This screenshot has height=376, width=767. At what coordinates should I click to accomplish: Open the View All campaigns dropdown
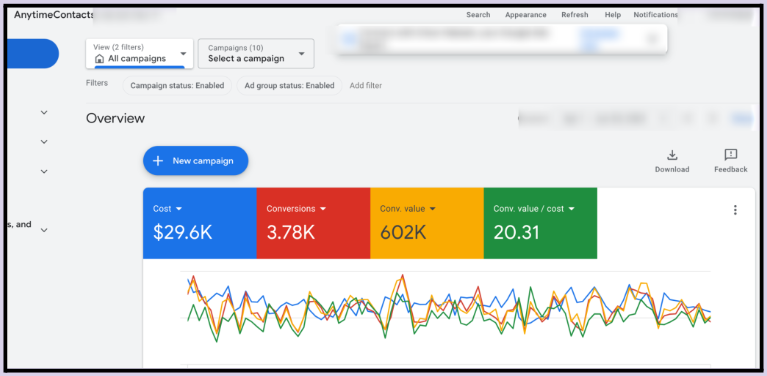tap(139, 54)
